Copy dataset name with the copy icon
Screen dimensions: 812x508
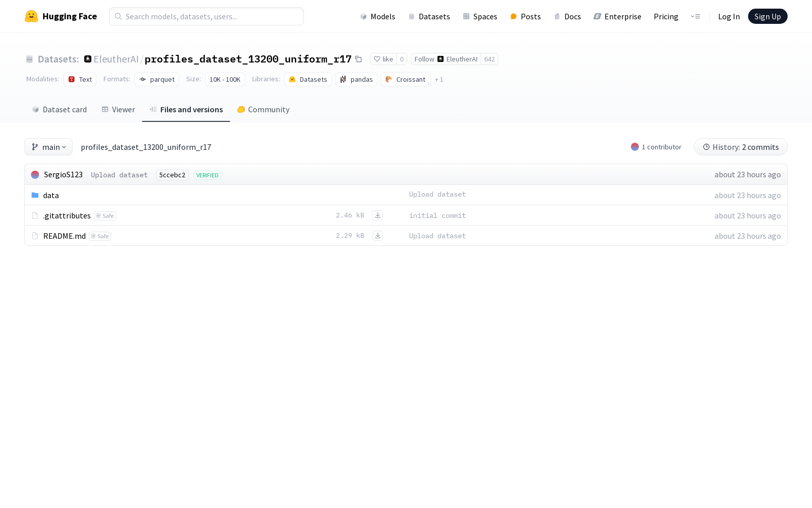358,59
